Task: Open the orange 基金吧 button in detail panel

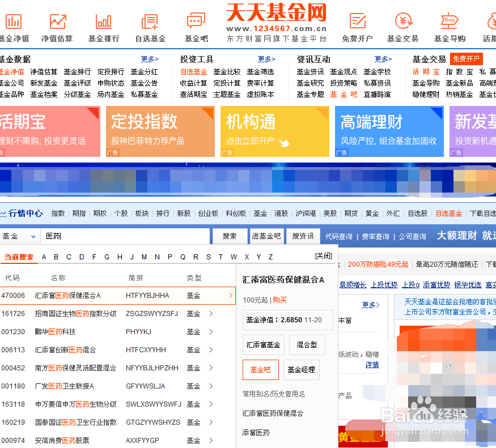Action: click(x=260, y=370)
